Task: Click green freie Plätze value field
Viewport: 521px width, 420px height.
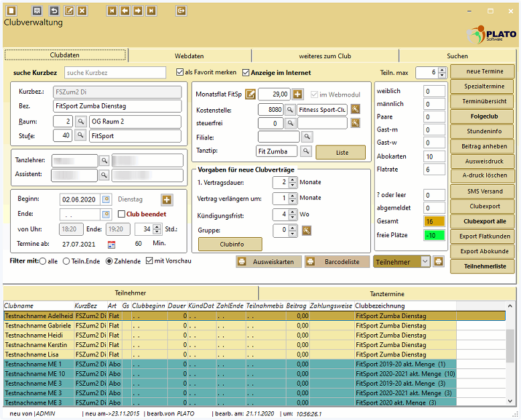Action: tap(434, 235)
